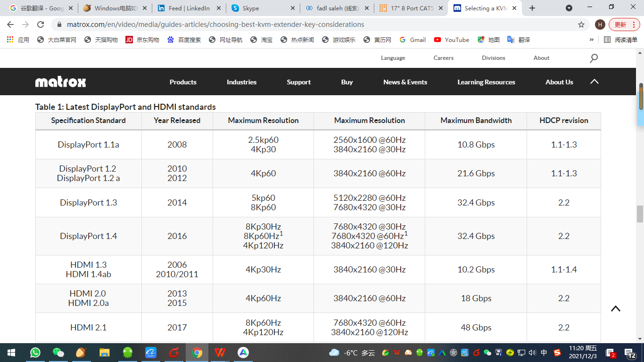Open the Gmail bookmark
This screenshot has height=362, width=644.
pyautogui.click(x=413, y=40)
